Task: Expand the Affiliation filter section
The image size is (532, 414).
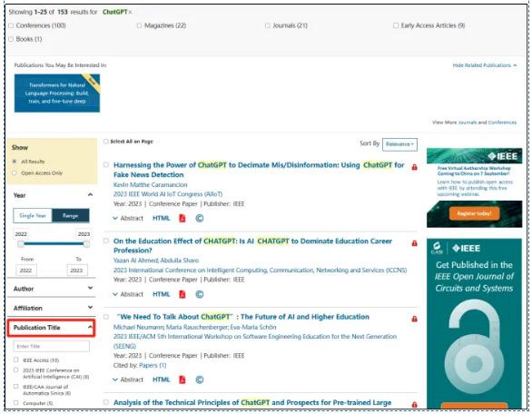Action: 90,308
